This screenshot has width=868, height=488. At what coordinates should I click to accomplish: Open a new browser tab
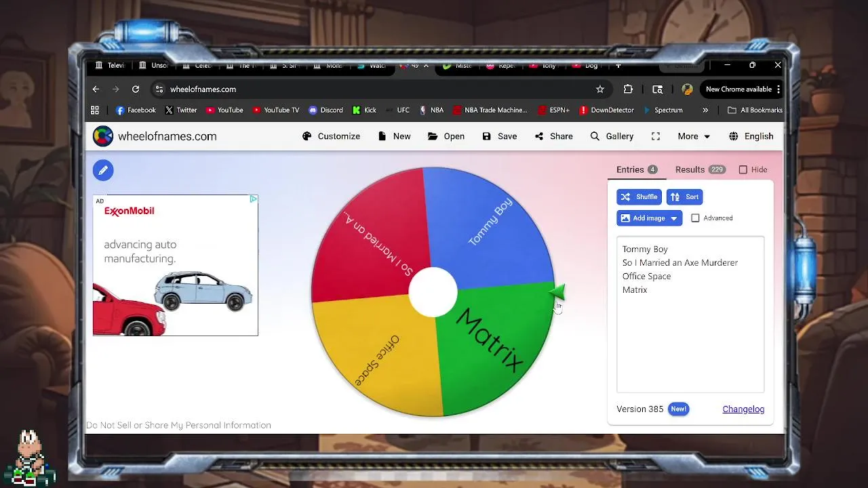coord(618,66)
